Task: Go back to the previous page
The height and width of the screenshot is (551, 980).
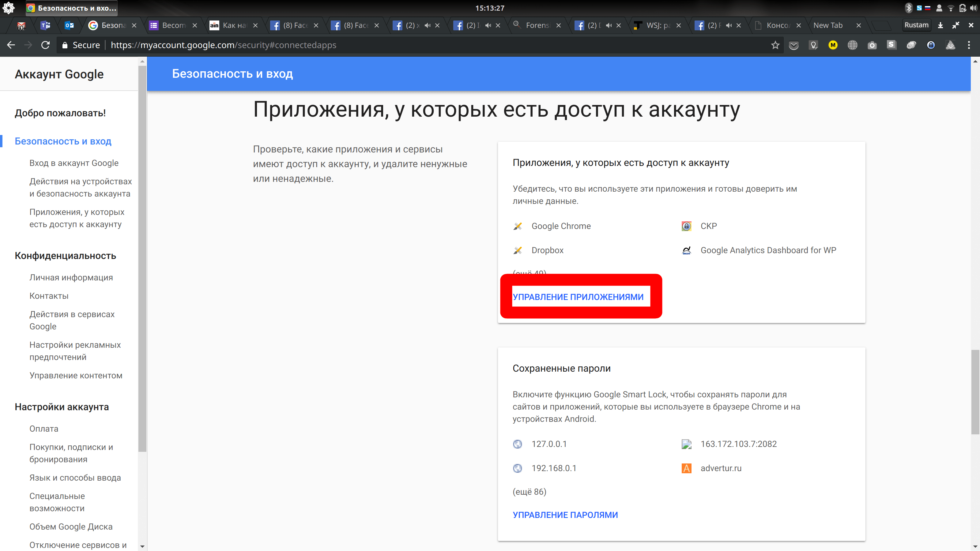Action: (x=11, y=45)
